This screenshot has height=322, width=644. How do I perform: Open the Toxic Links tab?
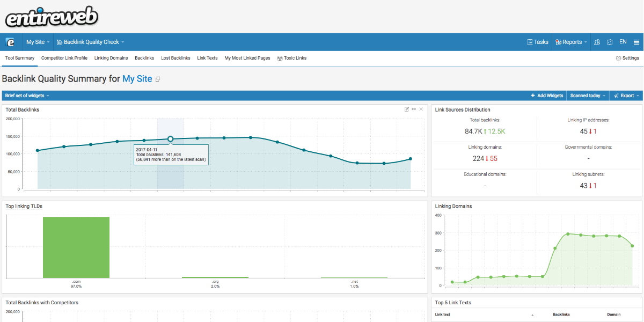[x=291, y=58]
